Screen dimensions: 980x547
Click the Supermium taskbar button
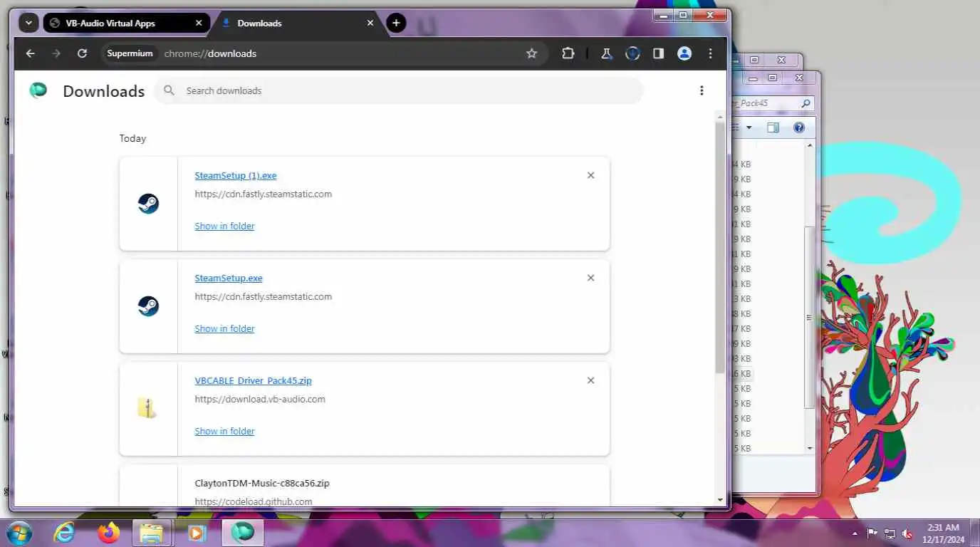(x=243, y=533)
